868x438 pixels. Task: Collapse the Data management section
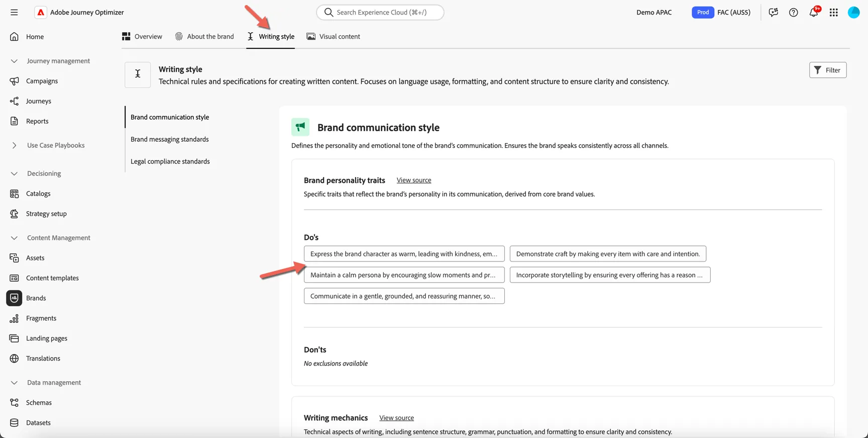coord(14,383)
